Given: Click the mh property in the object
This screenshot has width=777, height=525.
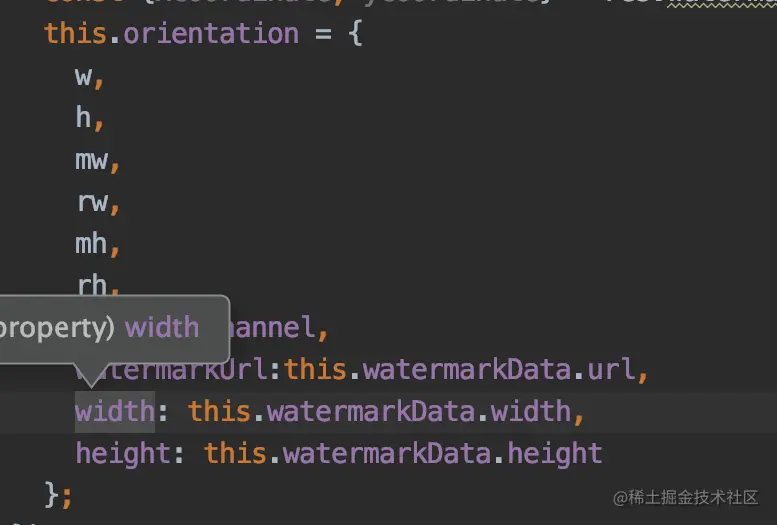Looking at the screenshot, I should 92,243.
